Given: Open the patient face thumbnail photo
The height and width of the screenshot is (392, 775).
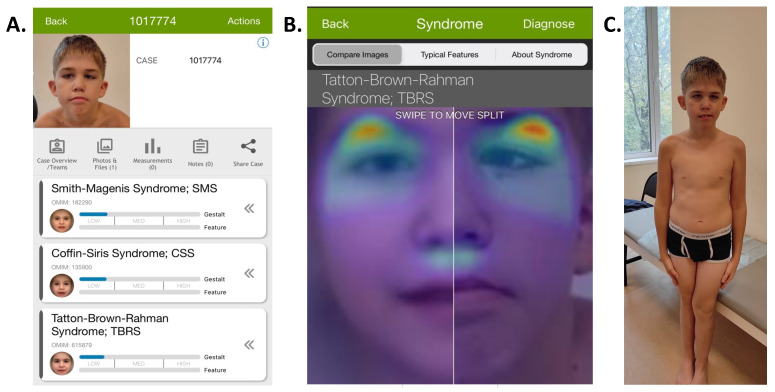Looking at the screenshot, I should coord(82,81).
